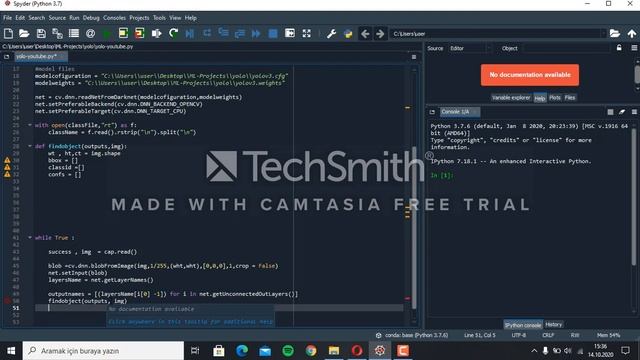Screen dimensions: 640x360
Task: Browse console tabs icon left of Console 1/A
Action: [432, 112]
